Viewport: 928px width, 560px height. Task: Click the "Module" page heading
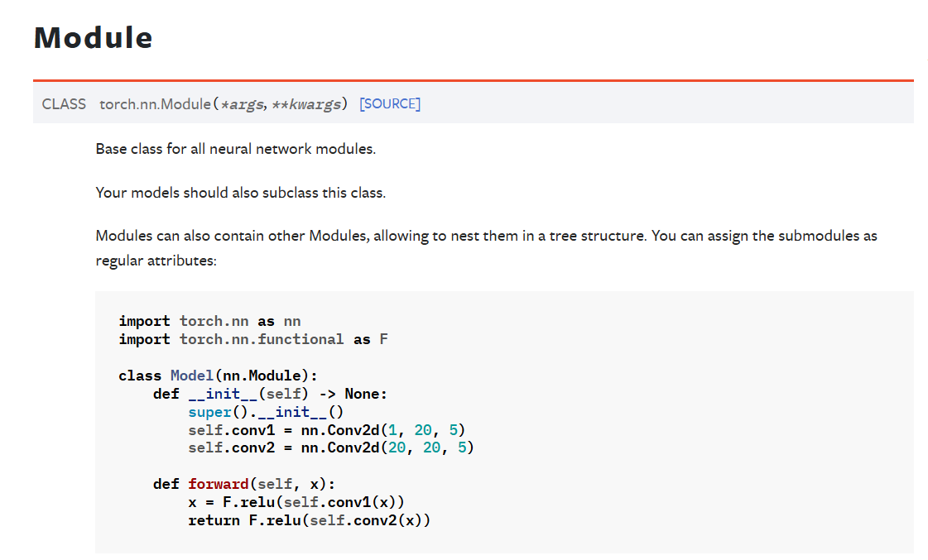(93, 38)
